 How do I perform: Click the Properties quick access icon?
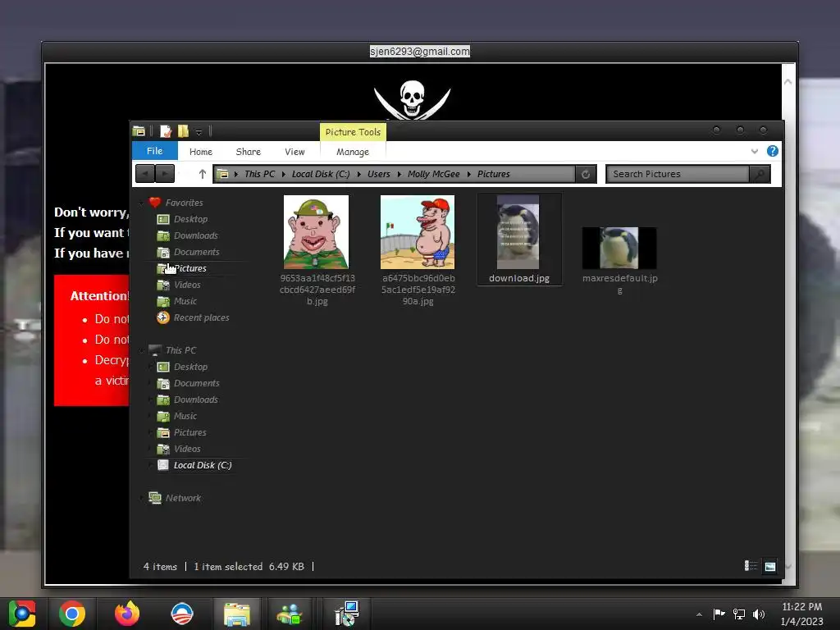pyautogui.click(x=166, y=130)
